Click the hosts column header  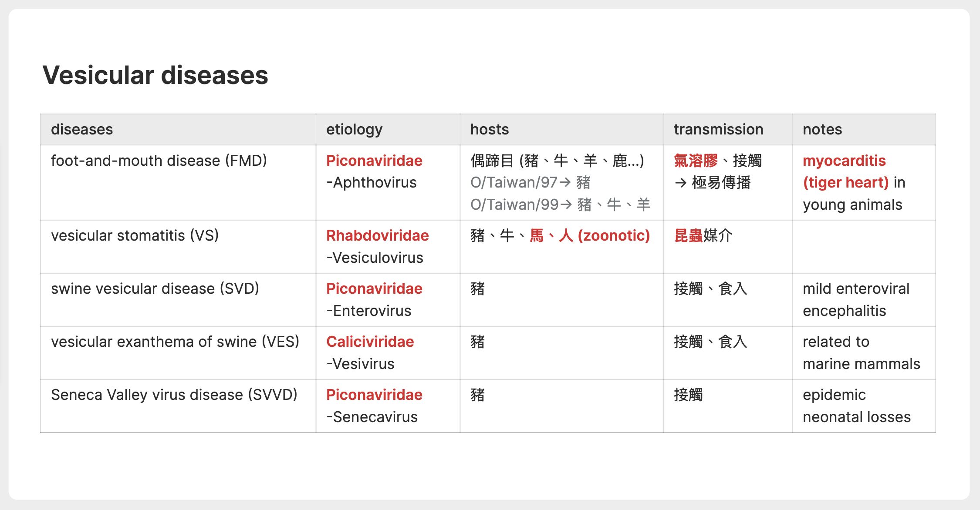pos(561,129)
